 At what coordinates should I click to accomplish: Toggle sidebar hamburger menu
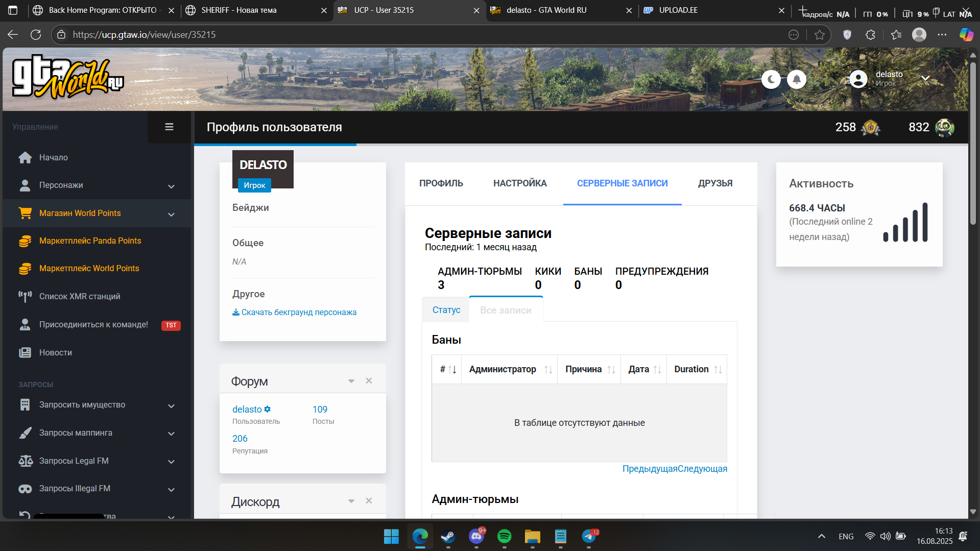tap(169, 127)
